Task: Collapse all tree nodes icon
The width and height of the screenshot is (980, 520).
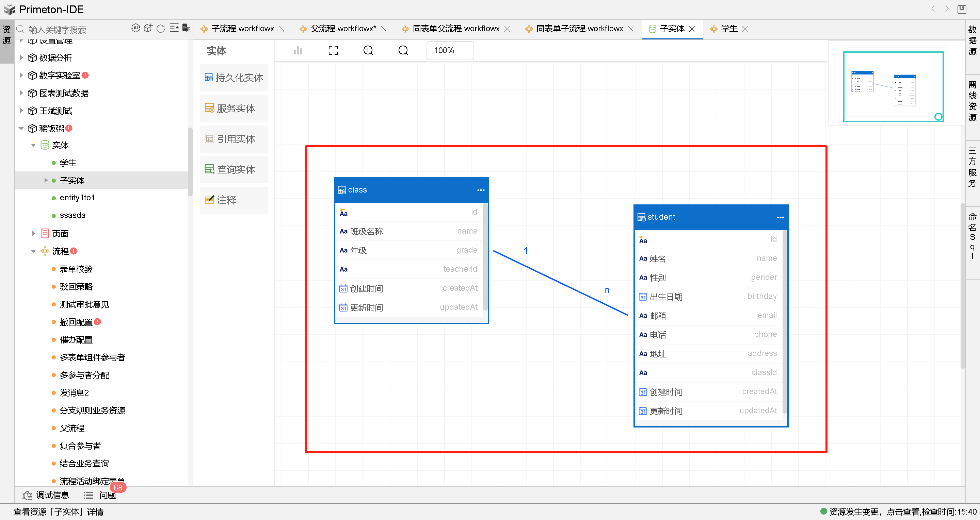Action: point(174,28)
